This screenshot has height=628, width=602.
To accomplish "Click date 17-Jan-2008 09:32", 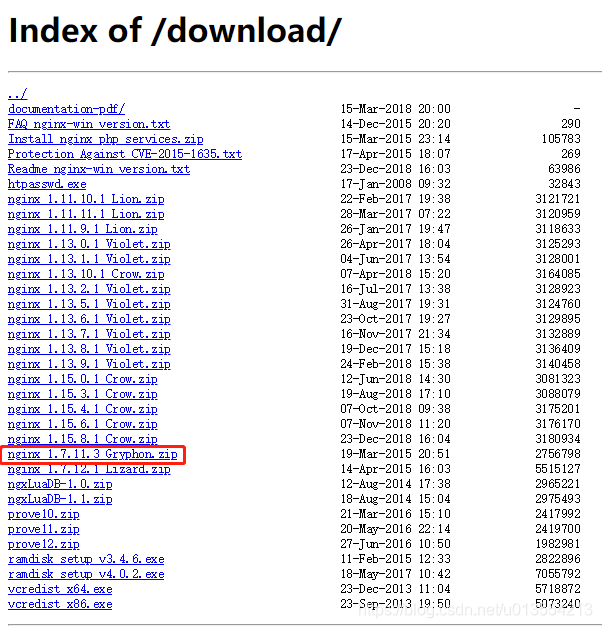I will pos(395,184).
